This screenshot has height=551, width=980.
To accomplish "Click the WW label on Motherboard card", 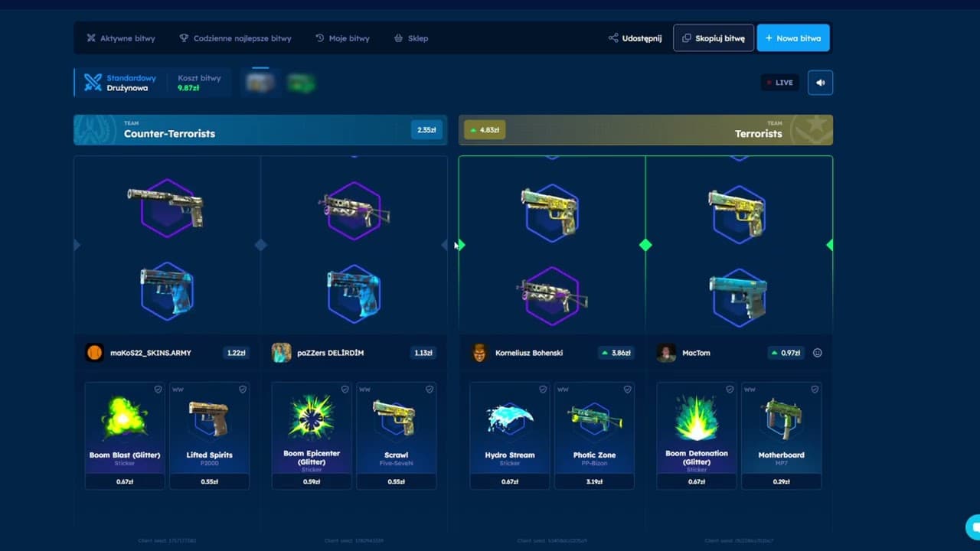I will click(750, 390).
